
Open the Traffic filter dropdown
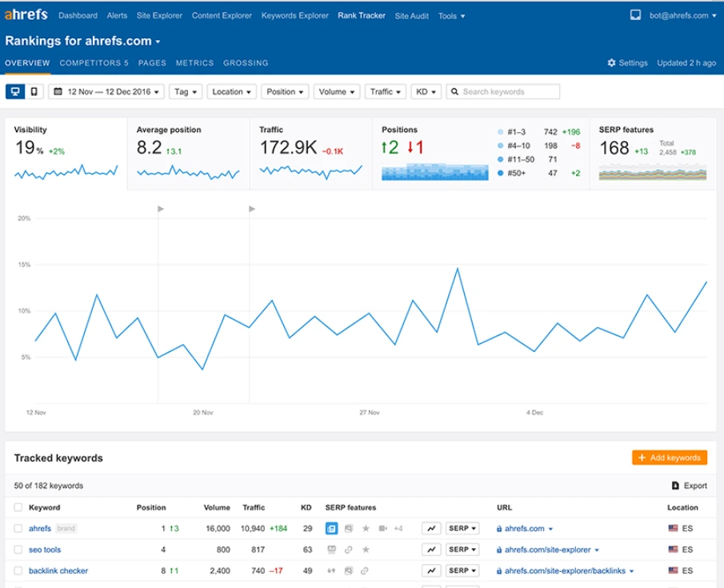[x=385, y=91]
